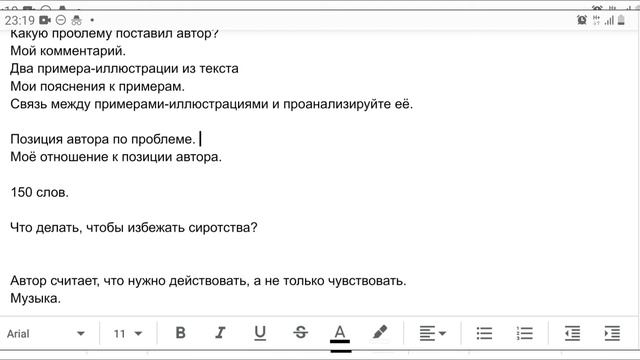640x360 pixels.
Task: Increase the paragraph indent
Action: tap(612, 333)
